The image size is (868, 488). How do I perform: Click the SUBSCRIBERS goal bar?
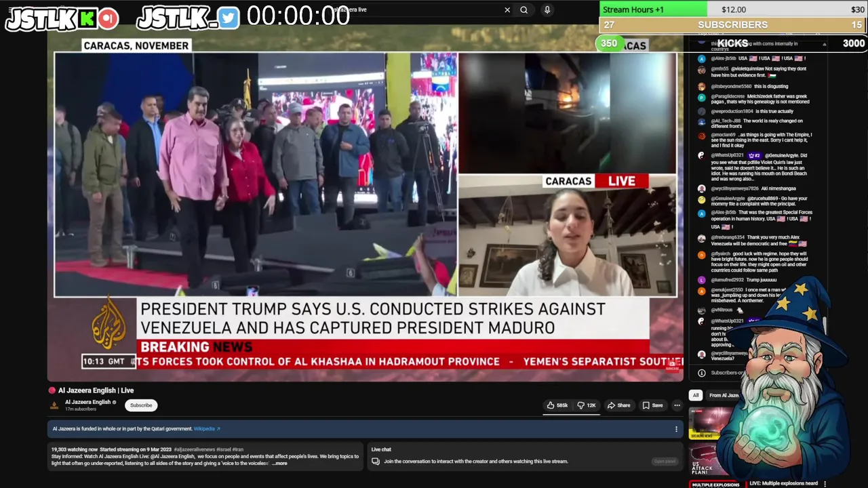[x=733, y=25]
